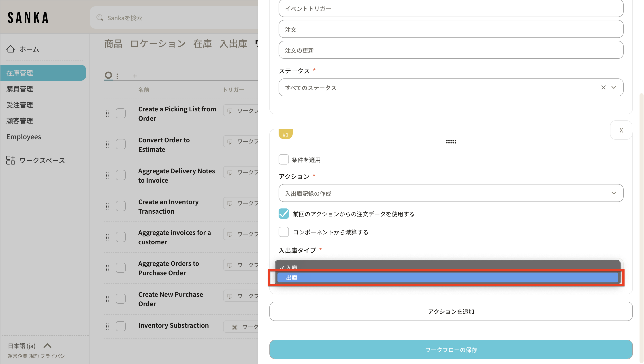The width and height of the screenshot is (644, 364).
Task: Click the search magnifier icon
Action: click(x=100, y=18)
